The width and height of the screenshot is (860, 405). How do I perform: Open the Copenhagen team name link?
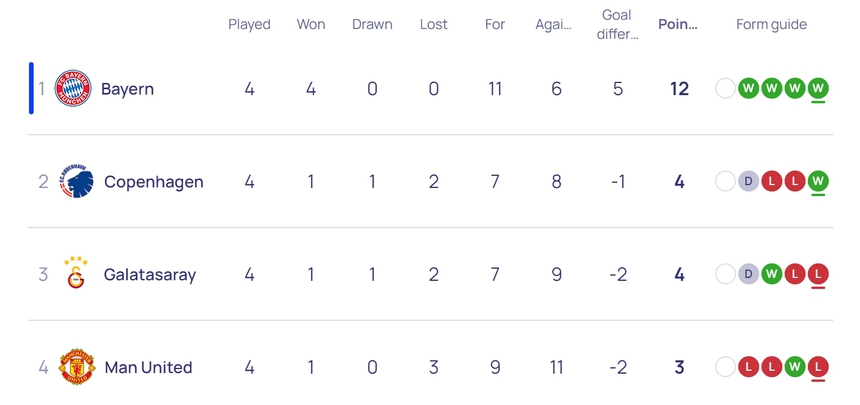pyautogui.click(x=153, y=182)
